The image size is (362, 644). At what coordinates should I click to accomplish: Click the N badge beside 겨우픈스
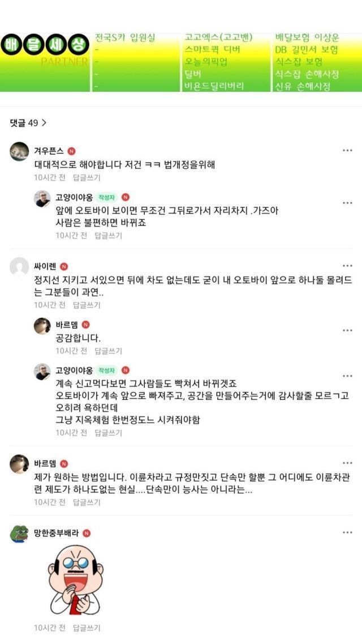pos(72,151)
